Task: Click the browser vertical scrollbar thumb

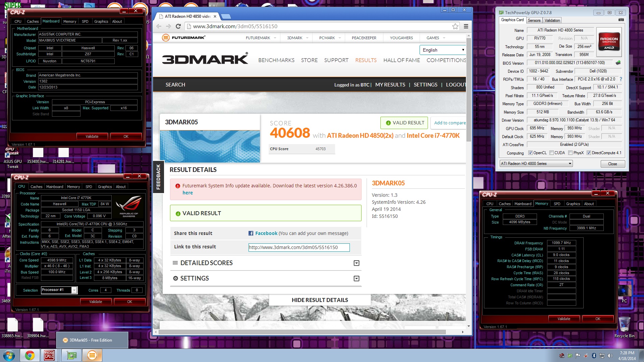Action: (x=469, y=90)
